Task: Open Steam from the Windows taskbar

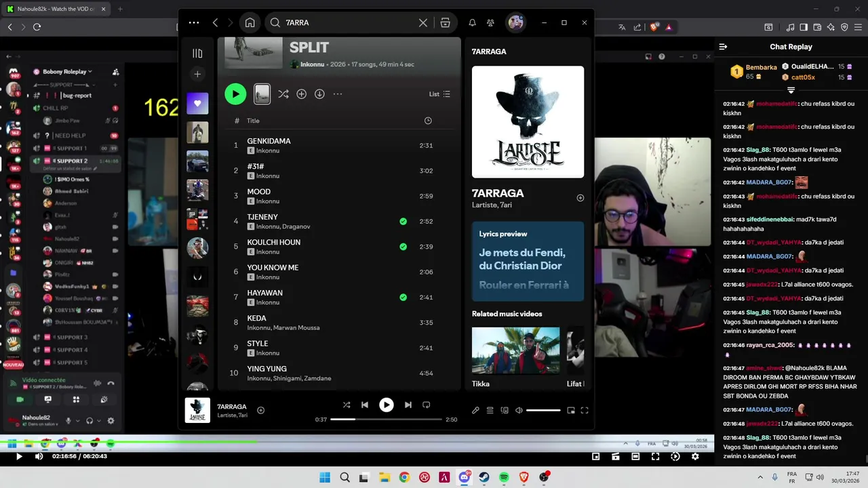Action: (484, 477)
